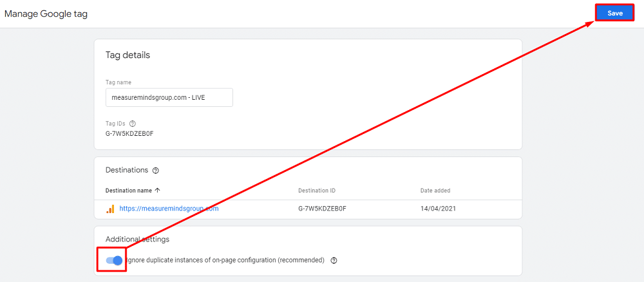Click the Analytics icon in destination row
The height and width of the screenshot is (282, 644).
(x=109, y=209)
